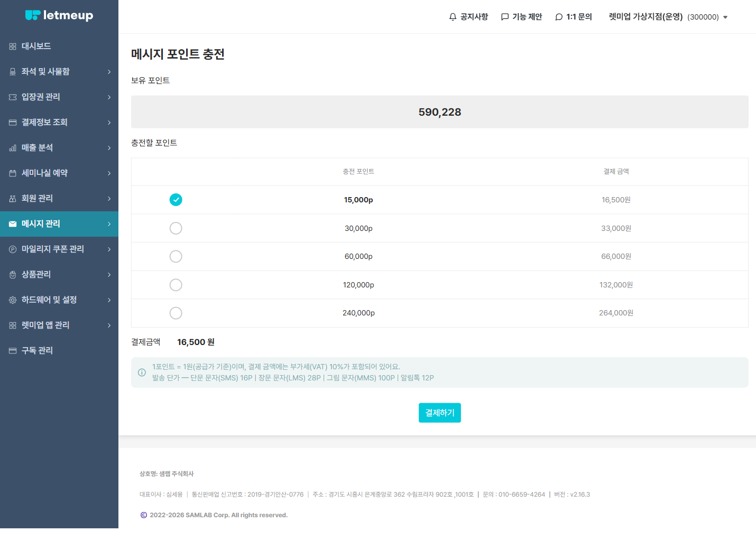Expand the 입장권 관리 submenu arrow
The width and height of the screenshot is (756, 541).
(x=109, y=97)
